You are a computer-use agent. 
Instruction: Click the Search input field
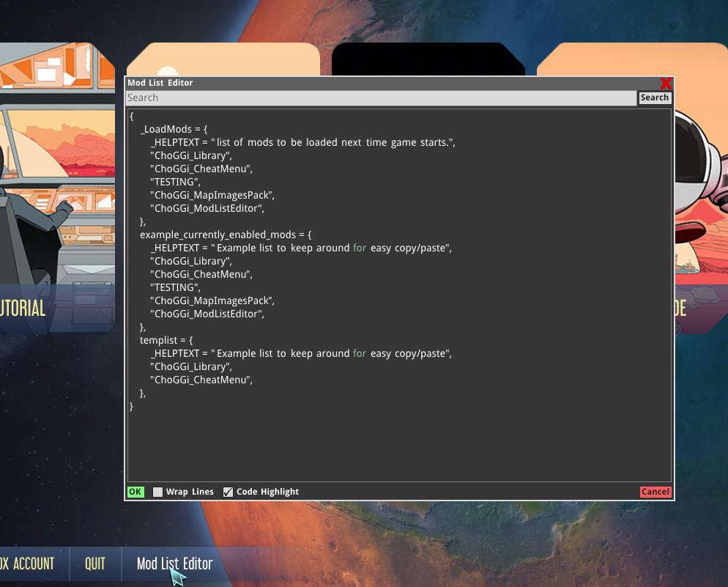[x=381, y=97]
